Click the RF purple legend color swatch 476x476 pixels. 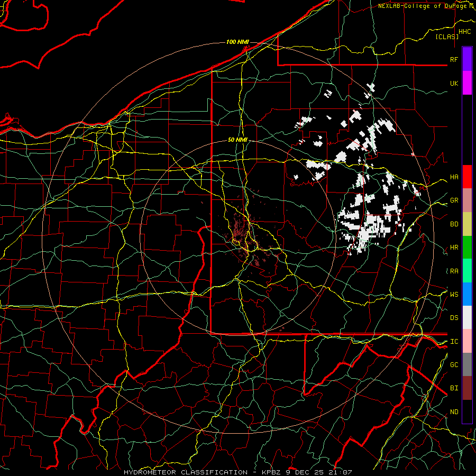[467, 59]
